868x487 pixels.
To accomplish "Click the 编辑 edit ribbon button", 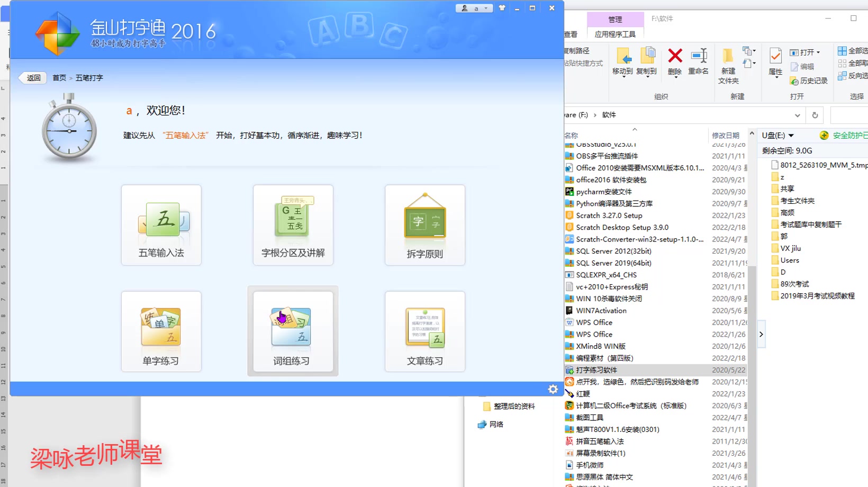I will (802, 67).
